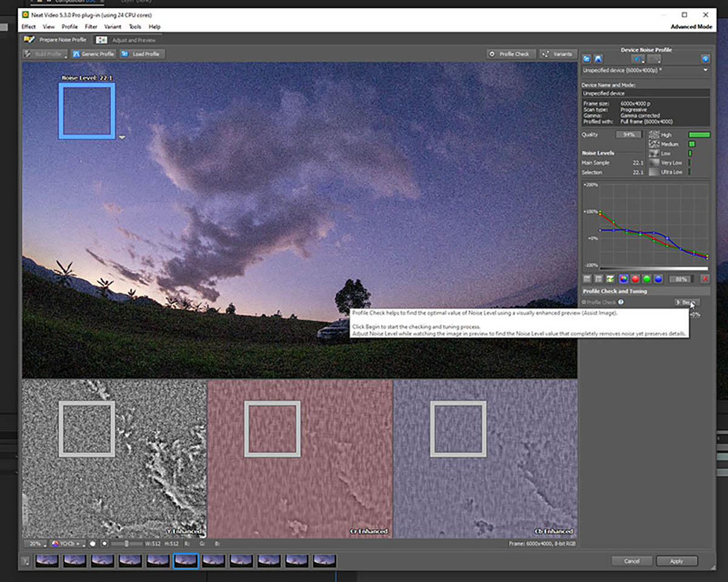728x582 pixels.
Task: Click the red channel sphere icon
Action: pyautogui.click(x=635, y=279)
